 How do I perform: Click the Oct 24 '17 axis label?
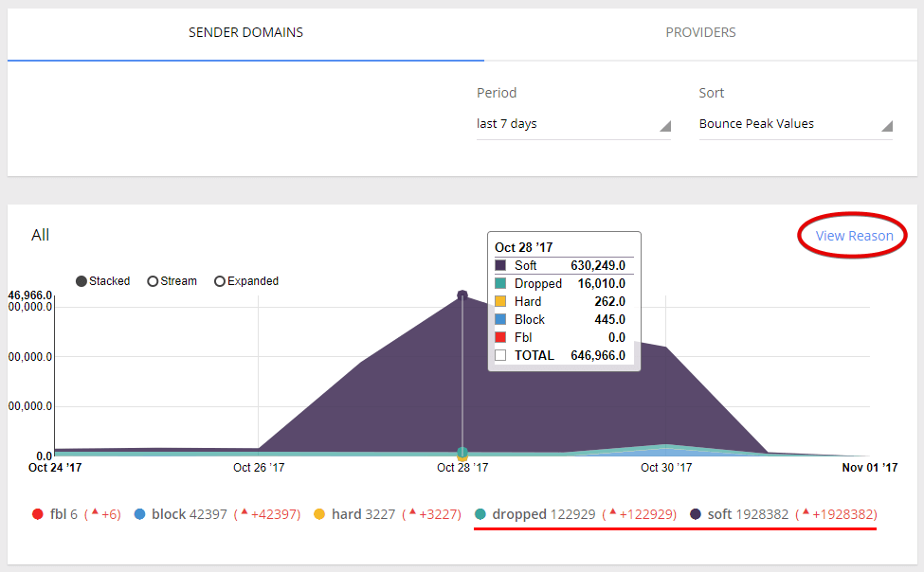pyautogui.click(x=55, y=468)
